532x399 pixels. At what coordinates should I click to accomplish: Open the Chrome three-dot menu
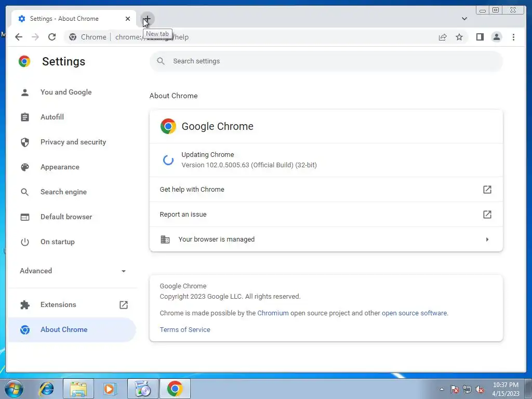(513, 37)
